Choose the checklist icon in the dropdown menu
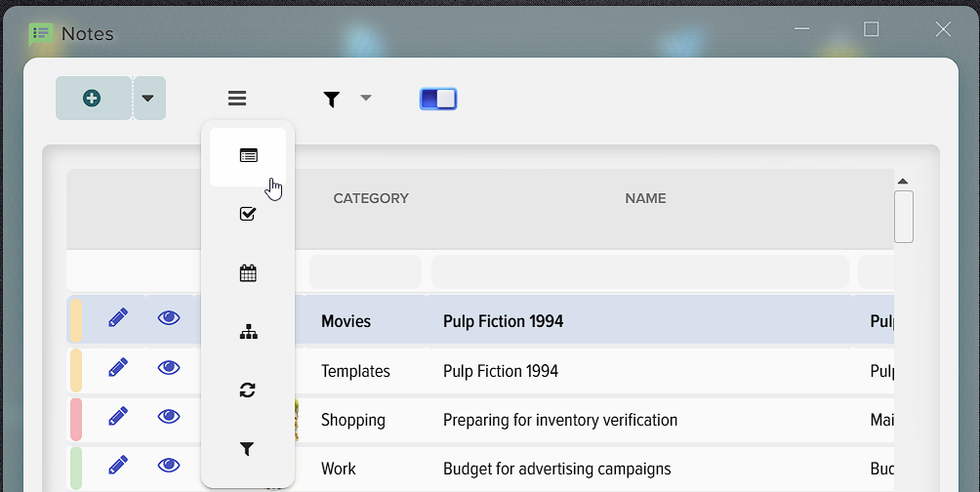The image size is (980, 492). click(248, 214)
